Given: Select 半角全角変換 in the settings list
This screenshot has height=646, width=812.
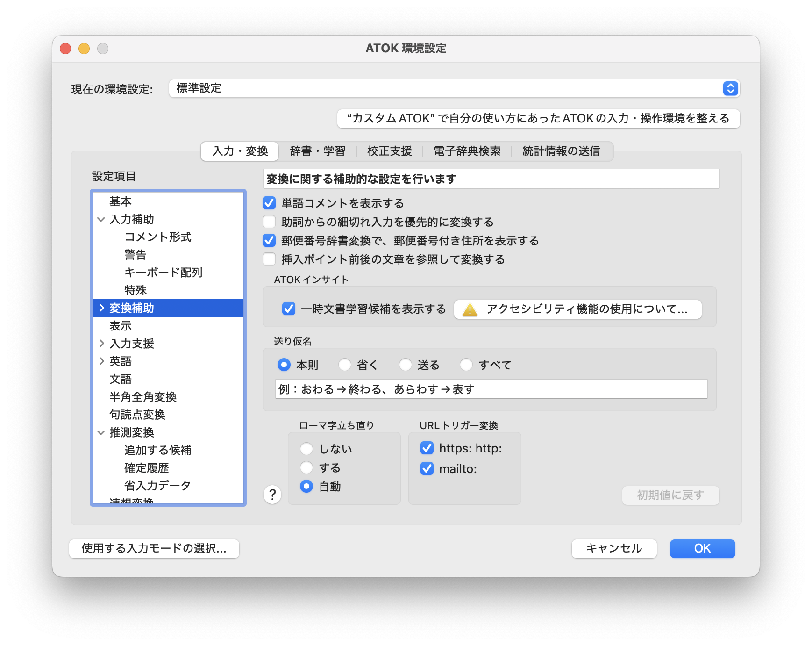Looking at the screenshot, I should tap(168, 397).
